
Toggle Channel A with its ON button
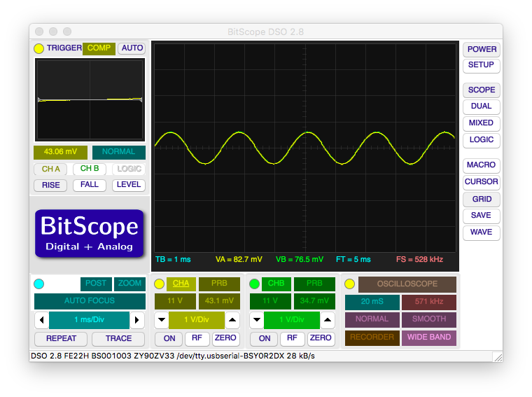[x=169, y=338]
